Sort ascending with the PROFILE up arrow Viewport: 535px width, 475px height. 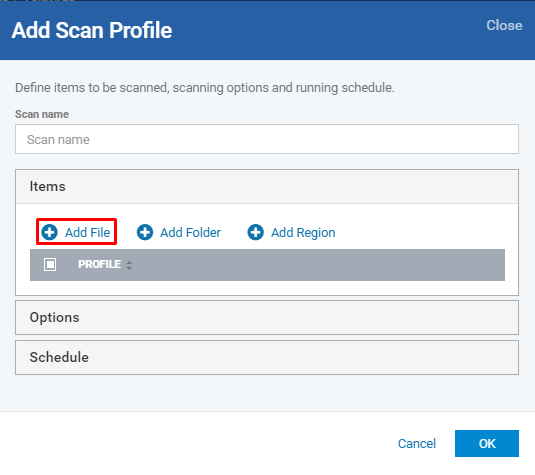coord(129,262)
